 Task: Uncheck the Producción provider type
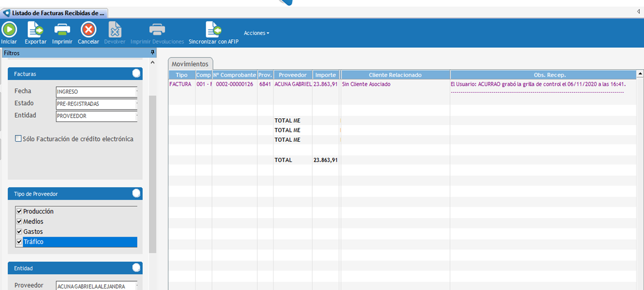(19, 211)
